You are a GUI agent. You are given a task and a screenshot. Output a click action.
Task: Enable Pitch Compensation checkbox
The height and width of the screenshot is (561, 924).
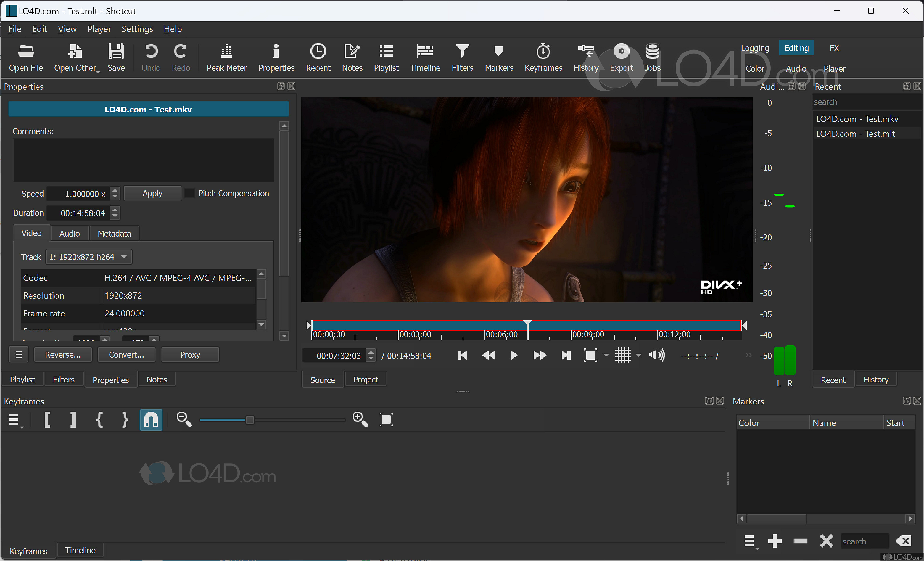point(190,194)
